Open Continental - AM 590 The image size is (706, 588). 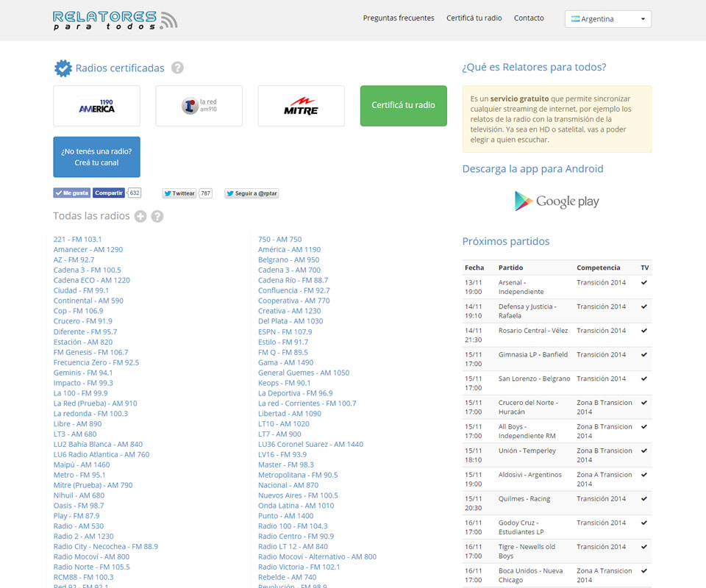tap(88, 301)
